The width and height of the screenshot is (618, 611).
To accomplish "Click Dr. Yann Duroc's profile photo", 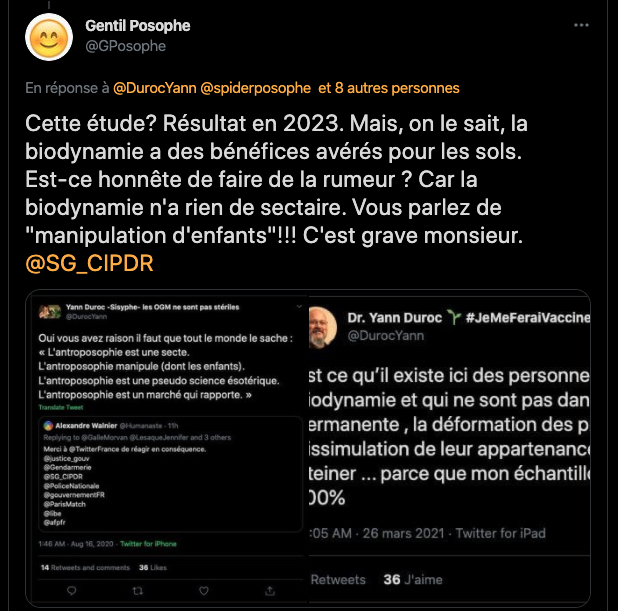I will (321, 326).
